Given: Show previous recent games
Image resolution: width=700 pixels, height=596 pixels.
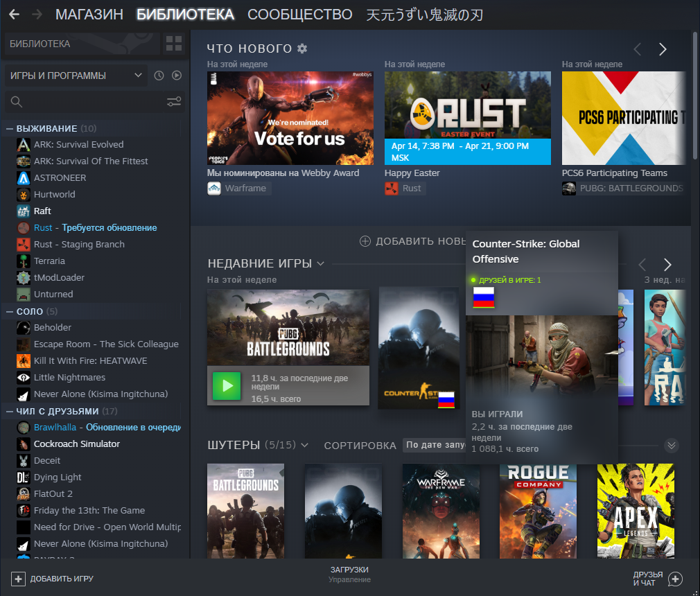Looking at the screenshot, I should (642, 265).
